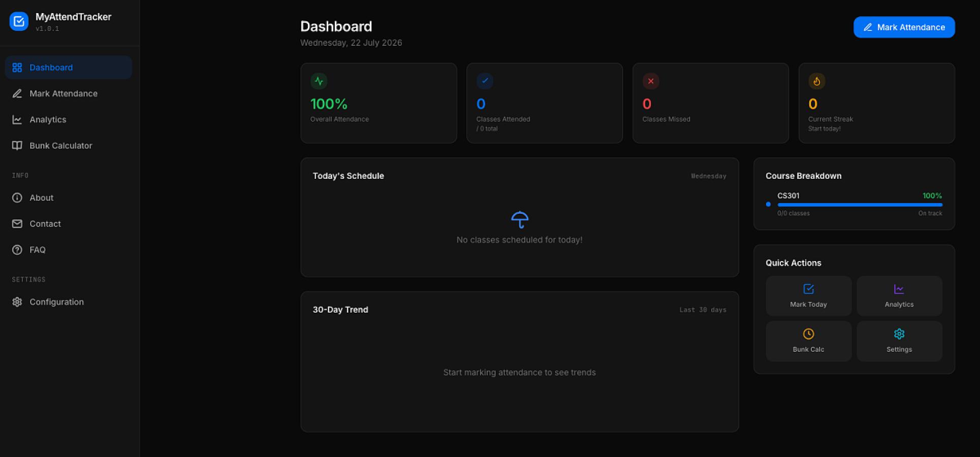Click the Bunk Calc quick action label

click(809, 349)
